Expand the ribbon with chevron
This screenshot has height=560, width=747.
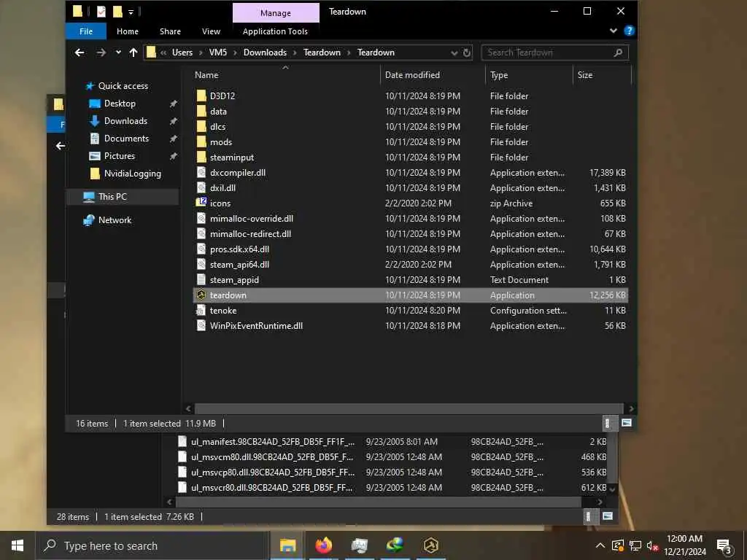(613, 31)
